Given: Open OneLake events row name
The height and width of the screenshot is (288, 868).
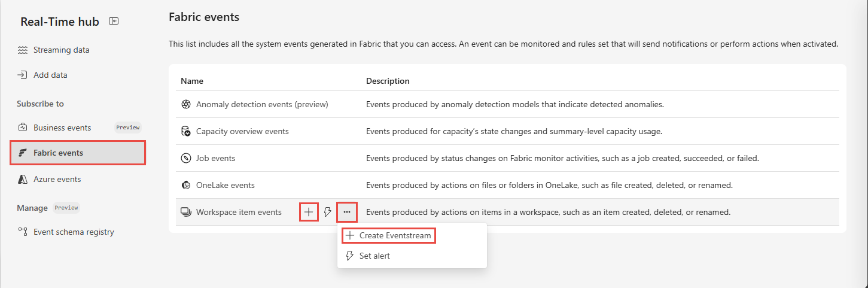Looking at the screenshot, I should [226, 185].
